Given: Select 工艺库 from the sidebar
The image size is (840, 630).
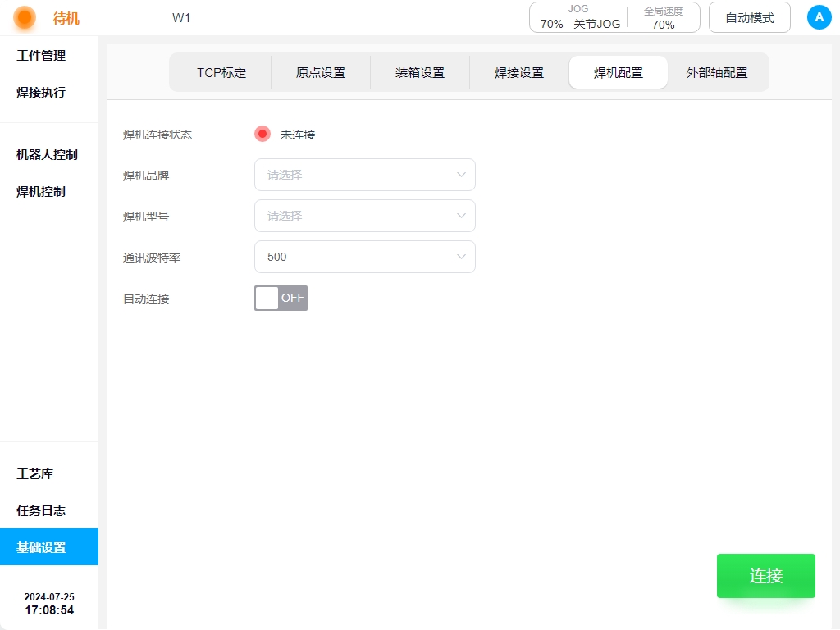Looking at the screenshot, I should 35,474.
